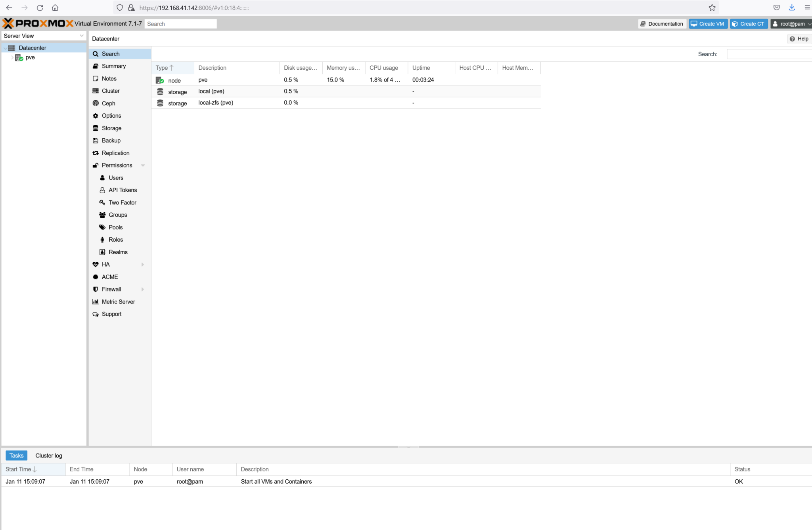Click the Create VM button
812x530 pixels.
point(708,23)
